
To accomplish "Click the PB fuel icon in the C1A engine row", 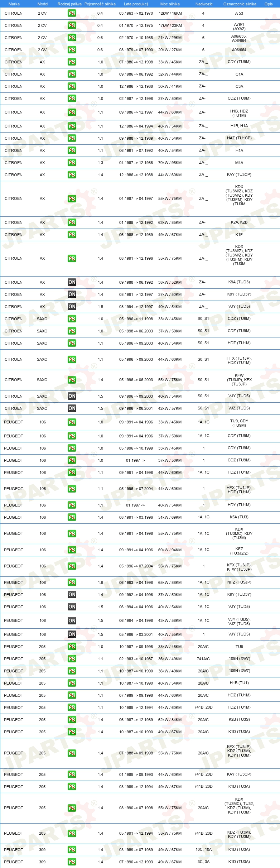I will tap(72, 74).
